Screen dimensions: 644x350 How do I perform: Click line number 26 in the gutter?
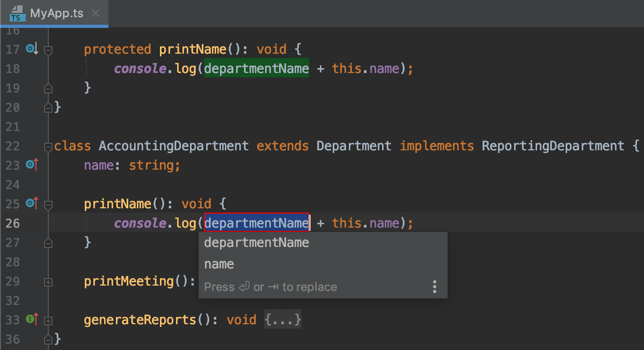coord(13,222)
